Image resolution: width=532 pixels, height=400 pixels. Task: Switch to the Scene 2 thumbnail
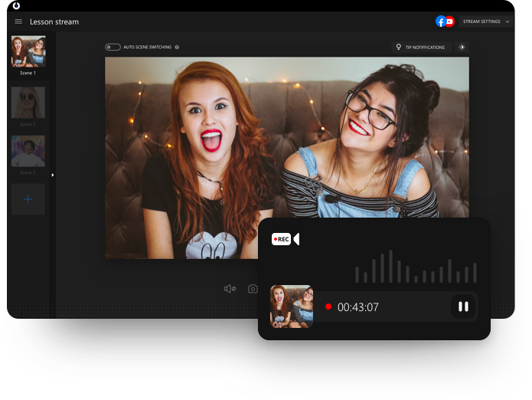[x=28, y=103]
